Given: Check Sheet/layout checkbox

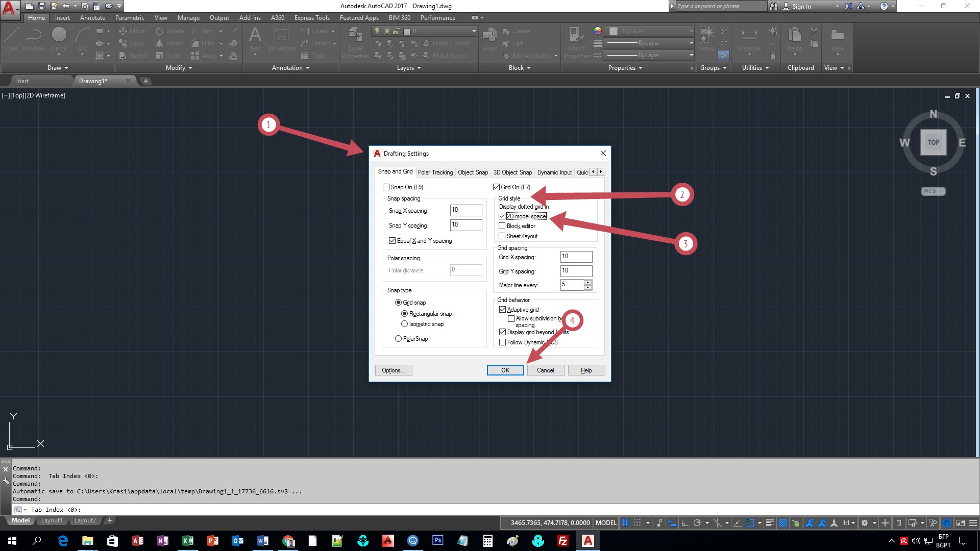Looking at the screenshot, I should pyautogui.click(x=502, y=236).
